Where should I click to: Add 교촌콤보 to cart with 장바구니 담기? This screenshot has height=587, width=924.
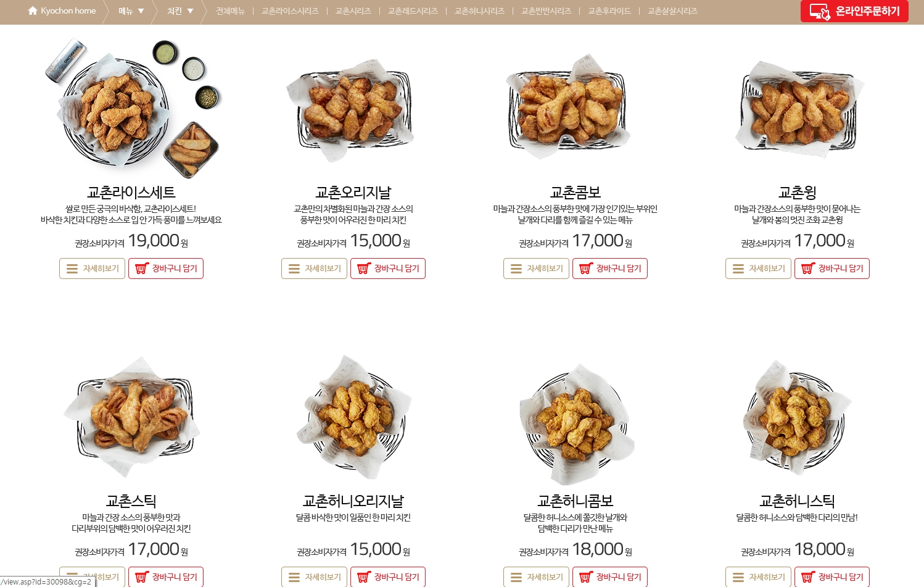click(x=610, y=269)
